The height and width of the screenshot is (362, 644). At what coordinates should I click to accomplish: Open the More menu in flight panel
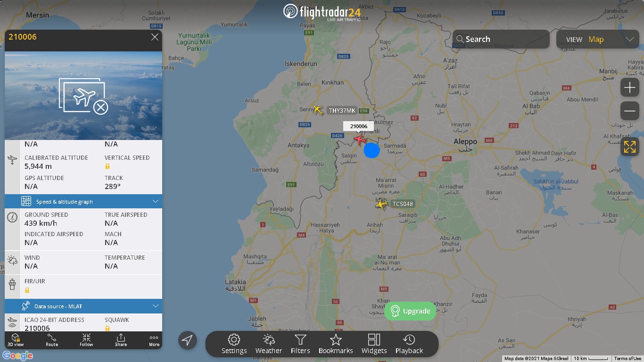154,340
